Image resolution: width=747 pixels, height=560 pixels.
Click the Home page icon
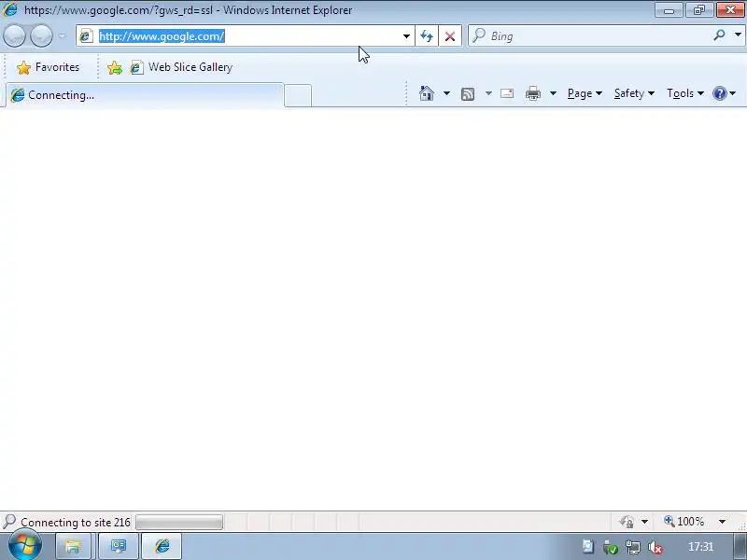click(427, 93)
